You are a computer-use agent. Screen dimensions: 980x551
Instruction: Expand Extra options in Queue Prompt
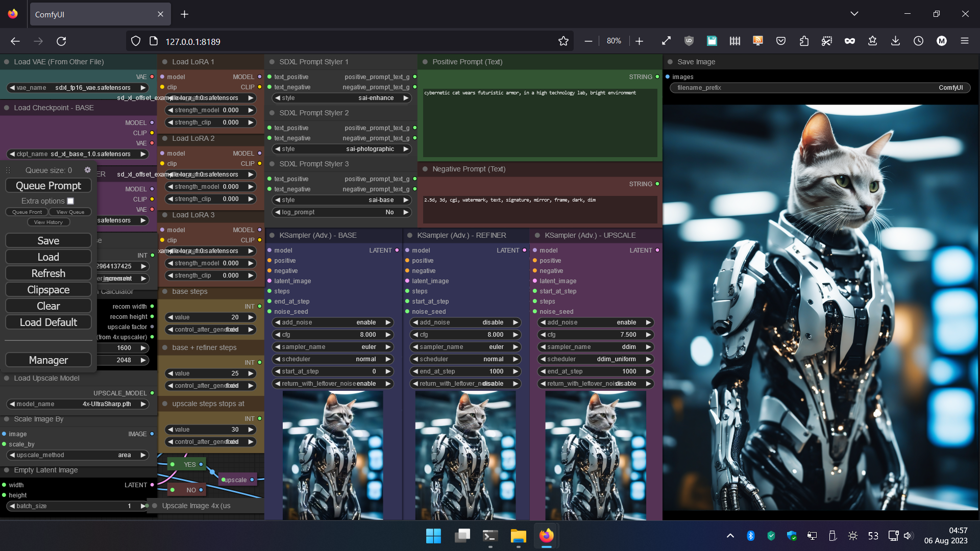point(70,201)
